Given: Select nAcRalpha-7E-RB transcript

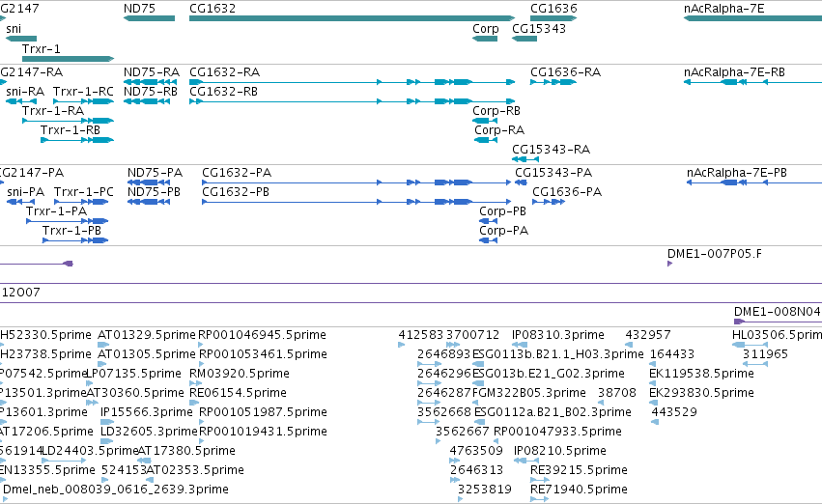Looking at the screenshot, I should coord(752,82).
